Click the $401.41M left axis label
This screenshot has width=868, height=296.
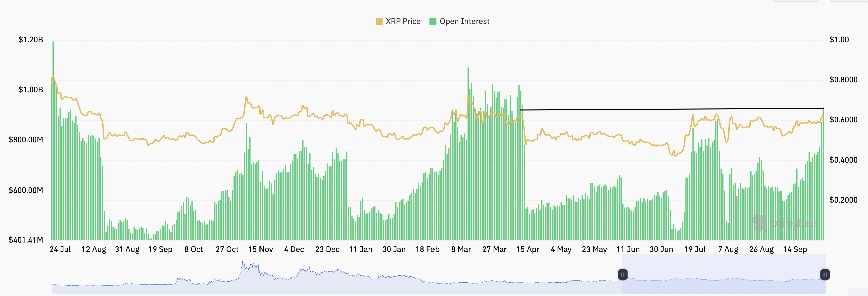pos(26,240)
